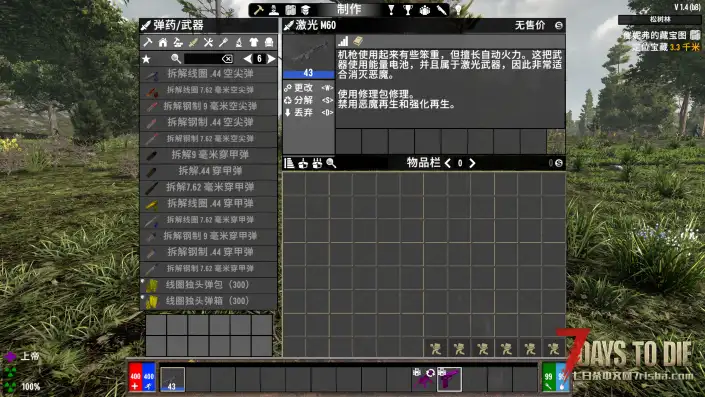The image size is (705, 397).
Task: Click the 分解 scrap action
Action: click(308, 100)
